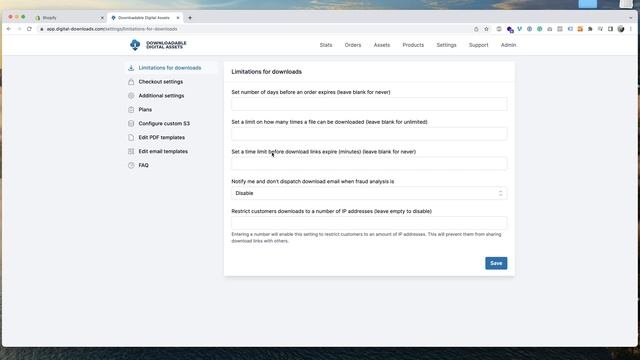This screenshot has width=640, height=360.
Task: Go to the Assets page
Action: tap(382, 45)
